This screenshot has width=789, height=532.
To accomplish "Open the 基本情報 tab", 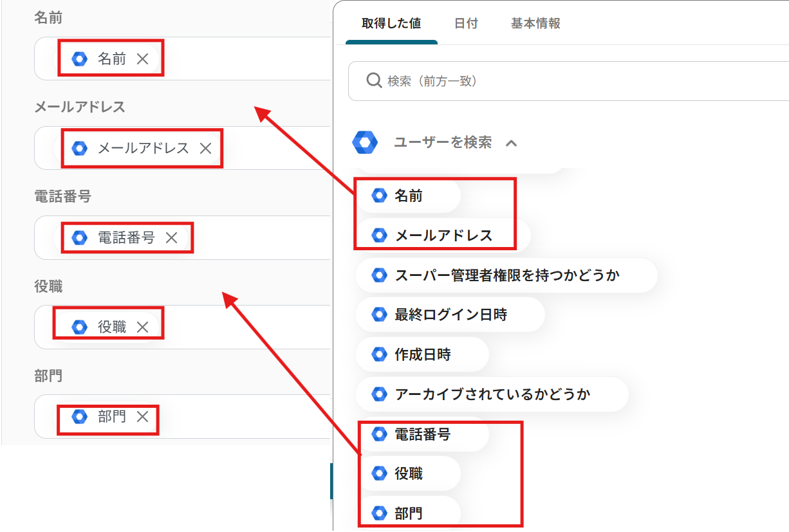I will point(535,24).
